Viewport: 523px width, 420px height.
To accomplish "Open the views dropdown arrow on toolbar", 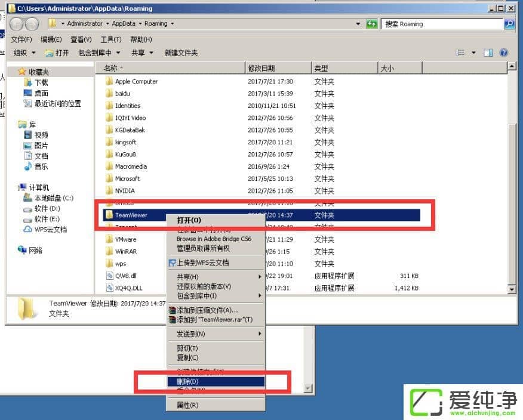I will [473, 52].
